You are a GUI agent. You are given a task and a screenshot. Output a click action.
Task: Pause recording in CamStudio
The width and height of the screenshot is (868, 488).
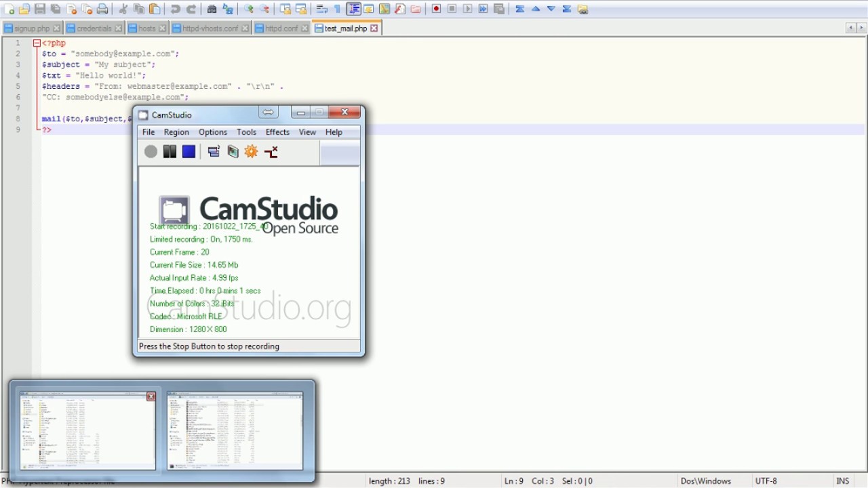pyautogui.click(x=170, y=152)
